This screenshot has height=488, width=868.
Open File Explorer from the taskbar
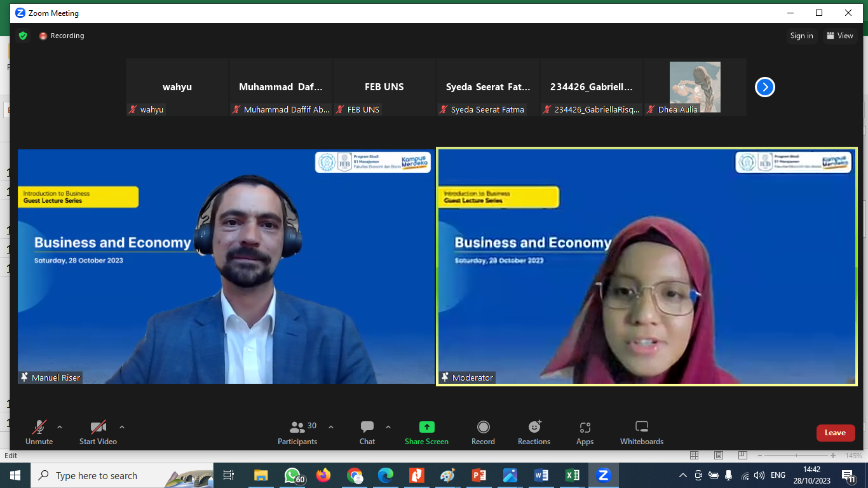pyautogui.click(x=261, y=475)
